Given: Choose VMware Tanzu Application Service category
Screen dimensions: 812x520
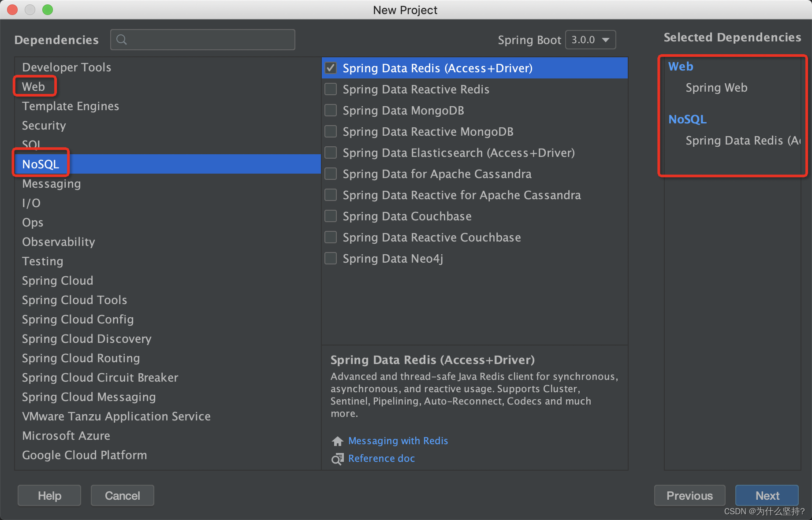Looking at the screenshot, I should (x=168, y=416).
